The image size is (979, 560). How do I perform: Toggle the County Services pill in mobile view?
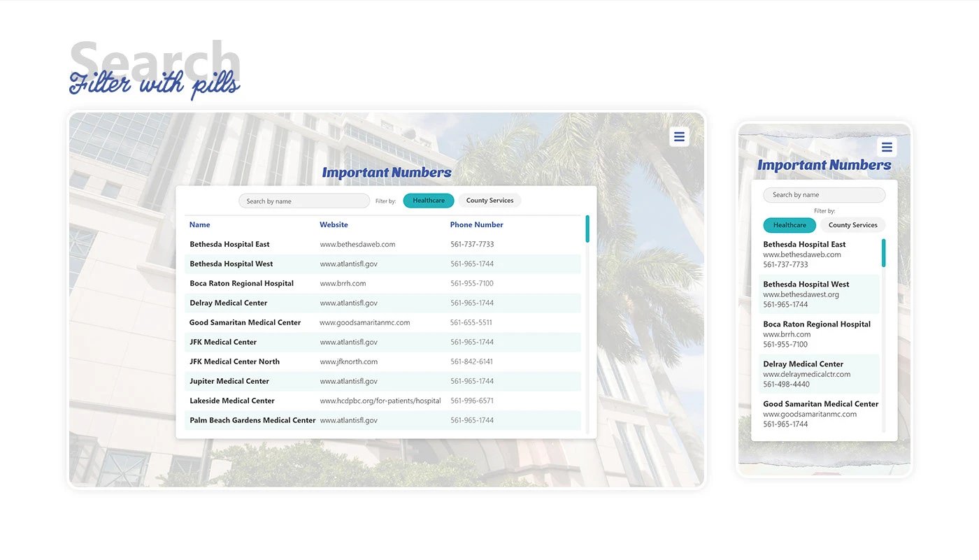852,225
